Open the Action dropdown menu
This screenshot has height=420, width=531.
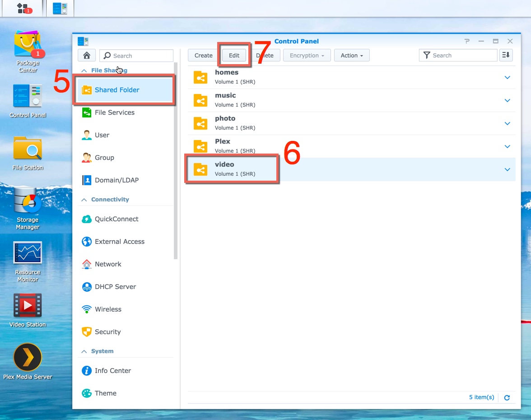coord(352,56)
